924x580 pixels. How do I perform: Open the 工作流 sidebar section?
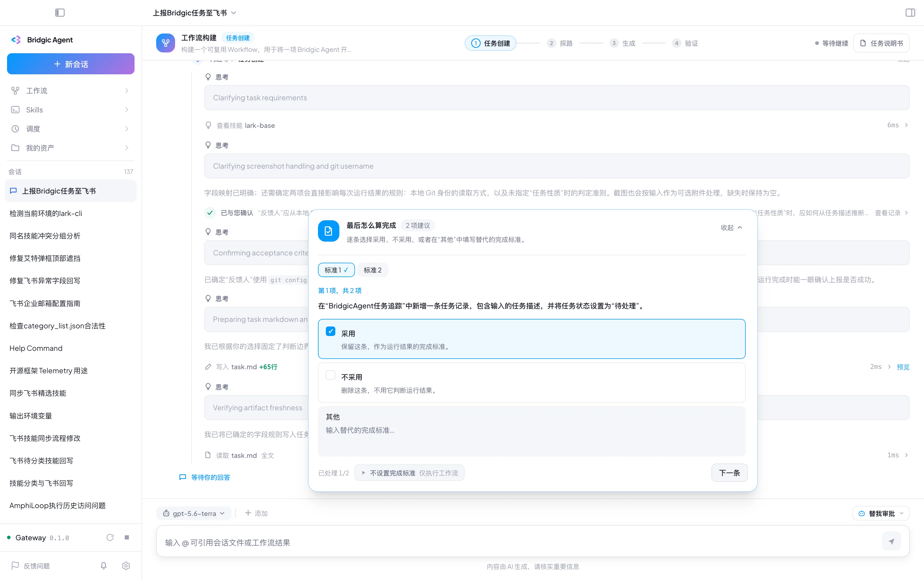pyautogui.click(x=71, y=91)
